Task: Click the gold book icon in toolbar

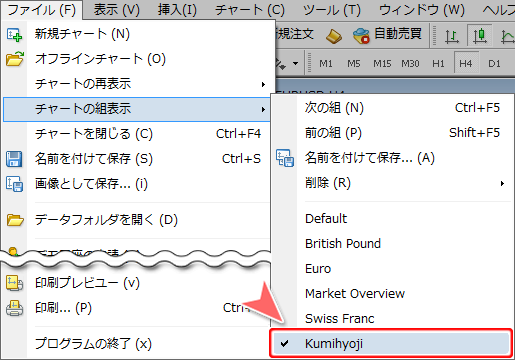Action: coord(333,36)
